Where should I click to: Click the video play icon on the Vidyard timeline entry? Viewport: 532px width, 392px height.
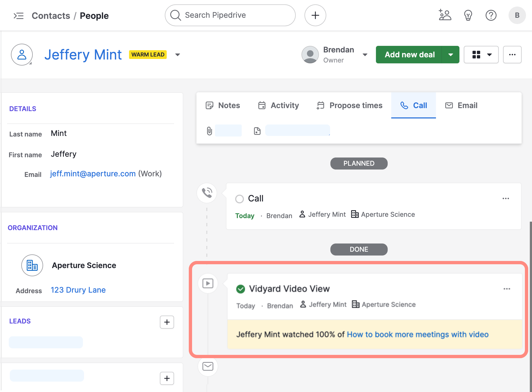(208, 283)
